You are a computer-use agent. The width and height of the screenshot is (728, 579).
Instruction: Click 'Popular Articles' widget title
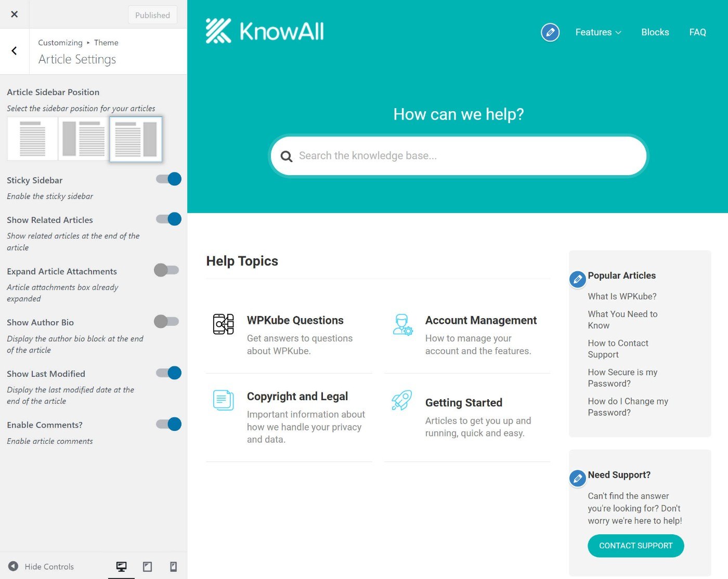(x=621, y=275)
